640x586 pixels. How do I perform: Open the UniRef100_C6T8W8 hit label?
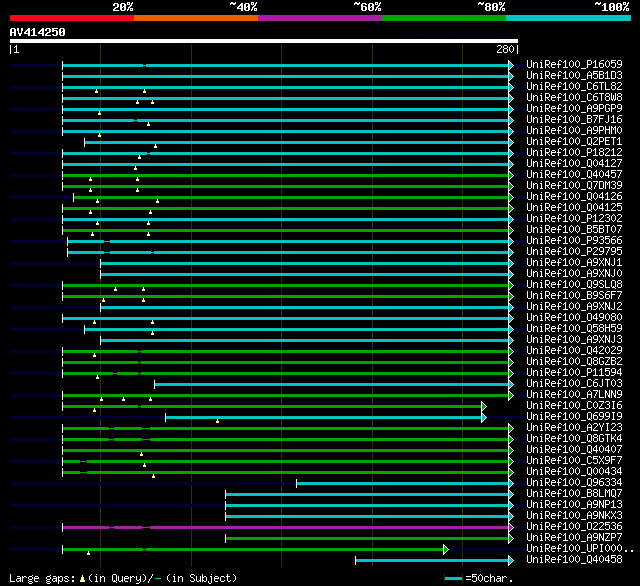pyautogui.click(x=574, y=98)
